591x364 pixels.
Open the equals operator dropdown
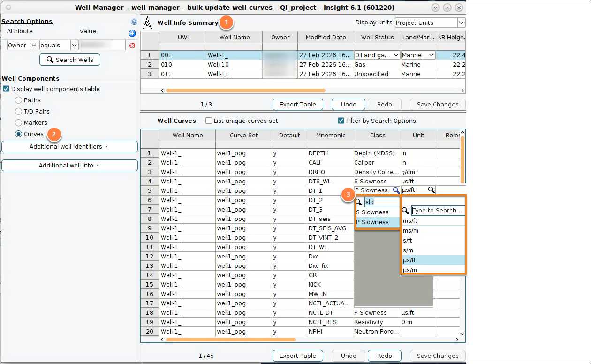click(x=59, y=45)
